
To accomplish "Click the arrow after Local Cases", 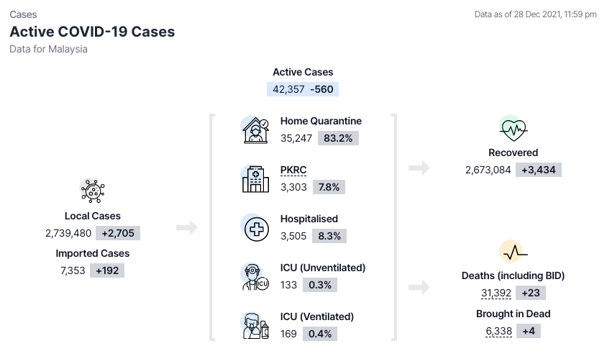I will (x=187, y=228).
